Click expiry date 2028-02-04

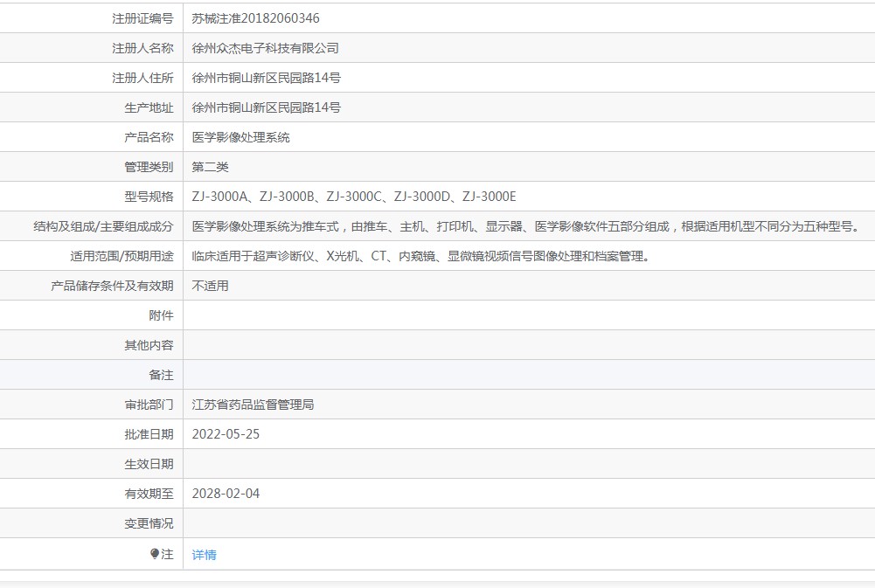coord(226,494)
